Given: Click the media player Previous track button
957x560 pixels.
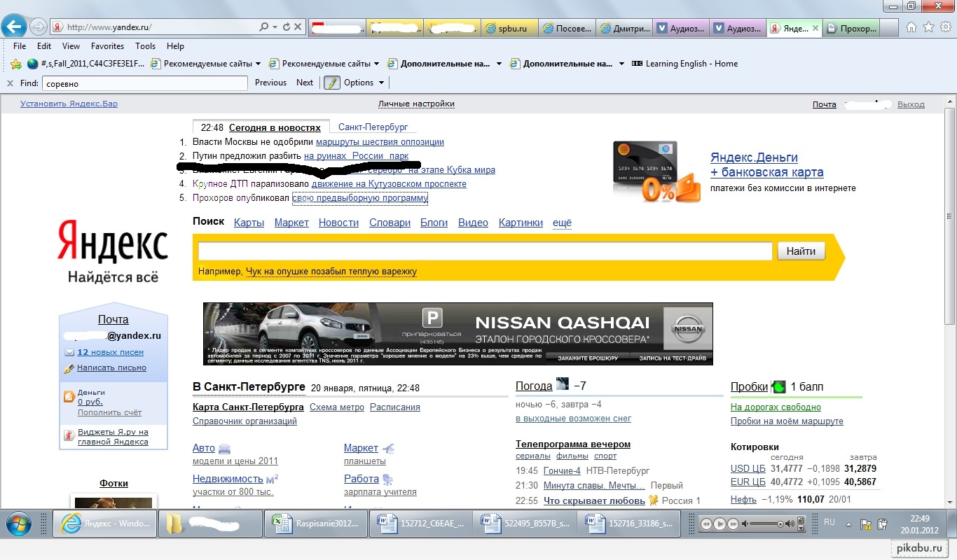Looking at the screenshot, I should tap(706, 524).
